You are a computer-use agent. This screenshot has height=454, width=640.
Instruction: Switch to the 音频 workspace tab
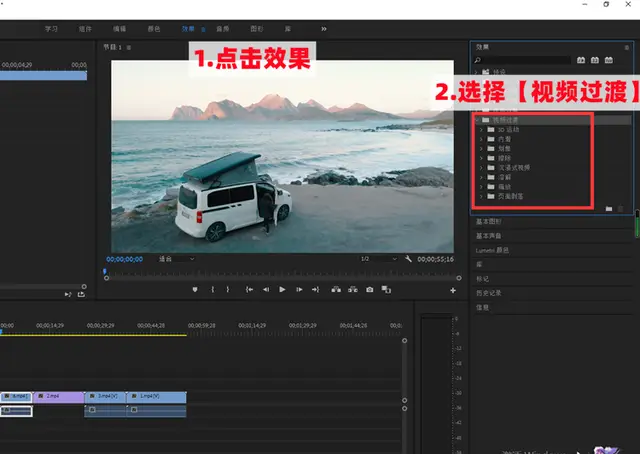222,29
